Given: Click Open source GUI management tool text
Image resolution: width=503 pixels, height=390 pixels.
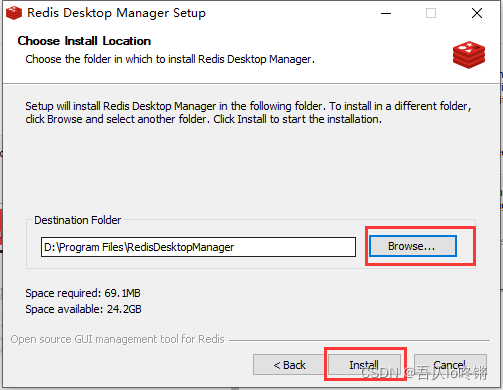Looking at the screenshot, I should [x=118, y=339].
